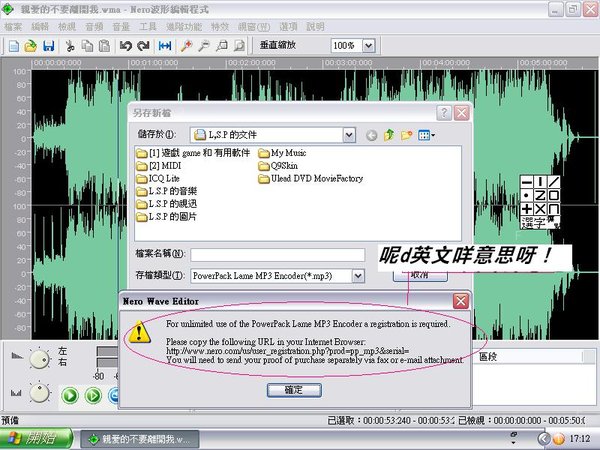
Task: Expand the 儲存於 location dropdown
Action: click(349, 135)
